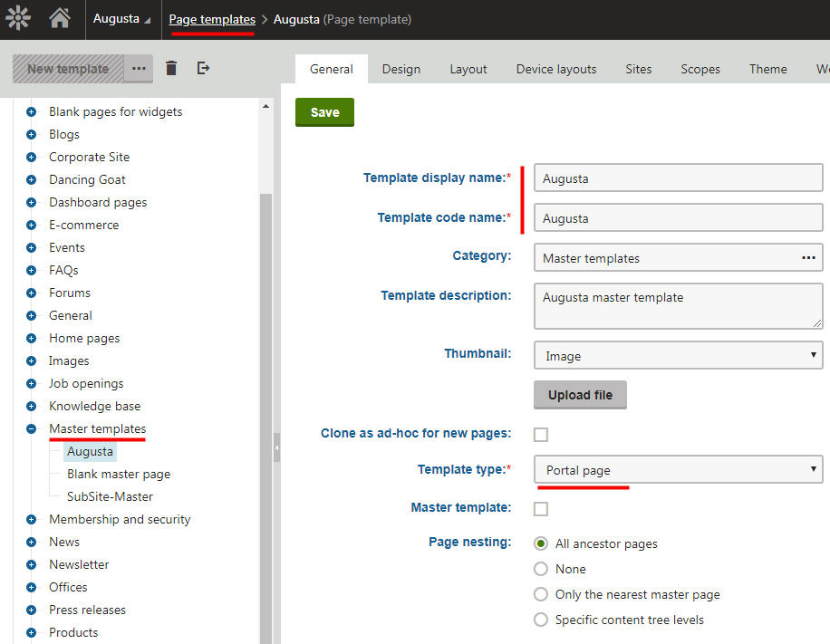830x644 pixels.
Task: Collapse the Master templates node
Action: coord(33,428)
